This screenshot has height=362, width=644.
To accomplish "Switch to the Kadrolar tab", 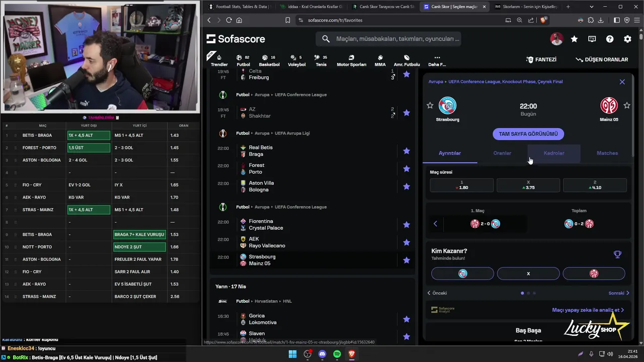I will pyautogui.click(x=554, y=153).
